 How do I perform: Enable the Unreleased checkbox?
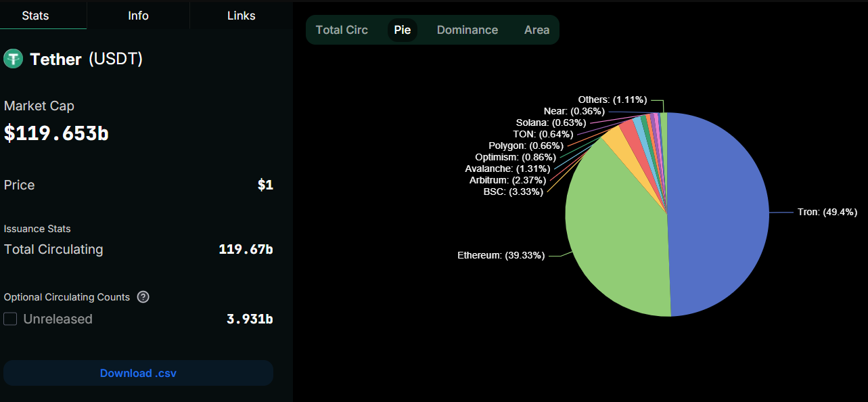tap(10, 319)
